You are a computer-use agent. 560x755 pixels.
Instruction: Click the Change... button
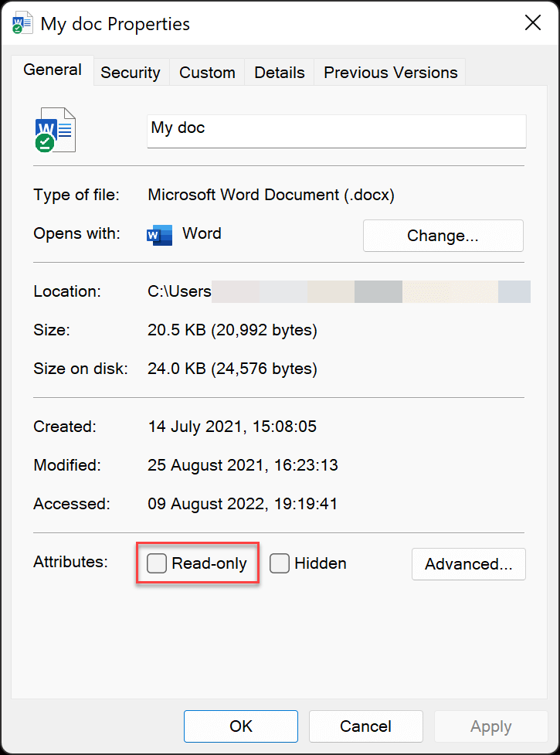tap(443, 236)
